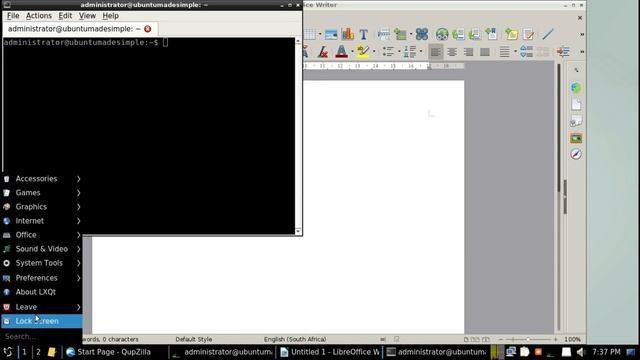This screenshot has width=640, height=360.
Task: Click the Writer zoom slider handle
Action: coord(528,340)
